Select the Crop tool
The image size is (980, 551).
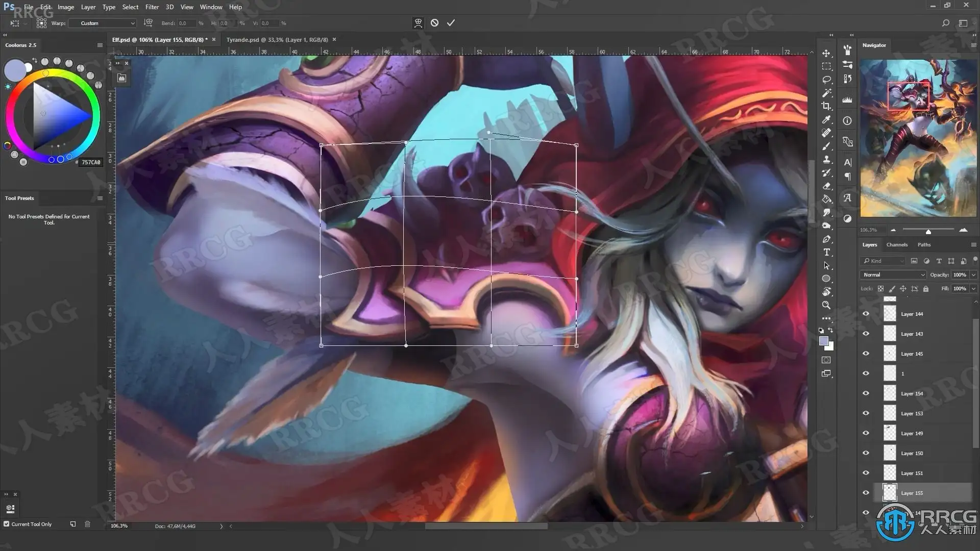pos(826,106)
